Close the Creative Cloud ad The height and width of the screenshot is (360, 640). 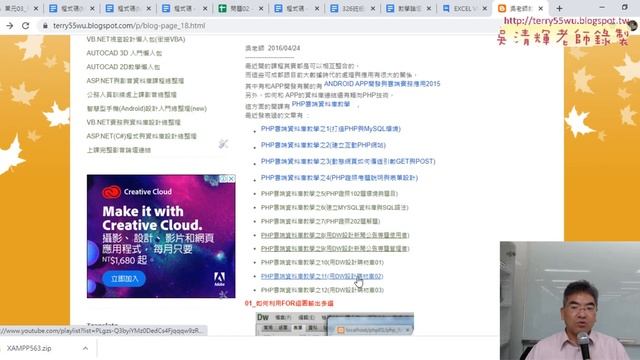(x=231, y=179)
